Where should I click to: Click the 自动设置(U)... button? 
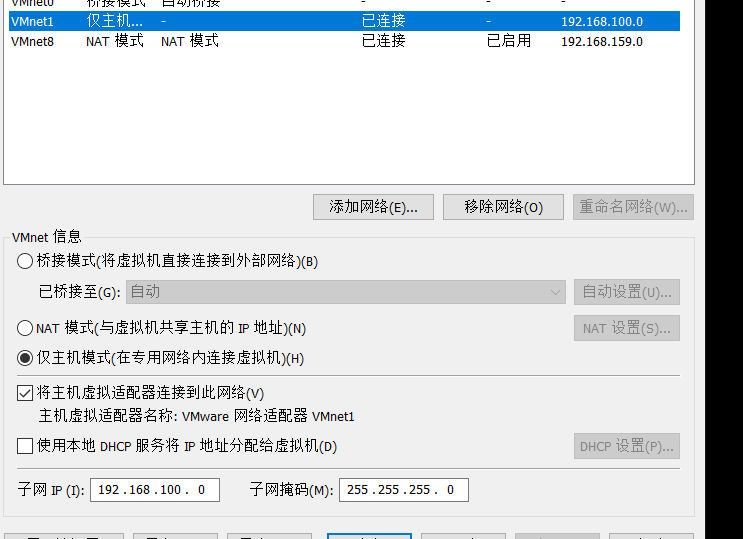(x=627, y=292)
